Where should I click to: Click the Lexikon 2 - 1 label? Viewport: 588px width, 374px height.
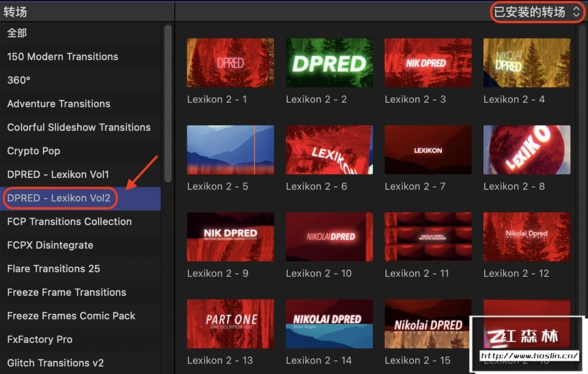[216, 99]
